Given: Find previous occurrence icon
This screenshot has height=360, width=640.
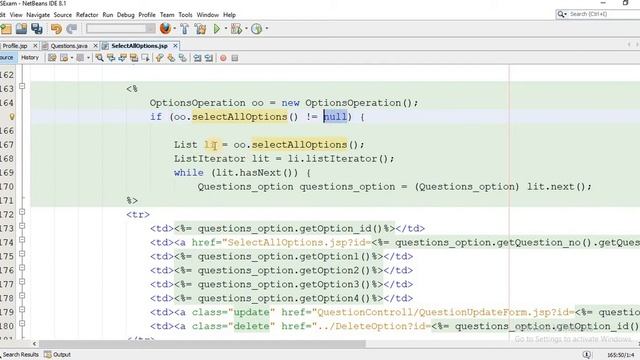Looking at the screenshot, I should [x=111, y=58].
